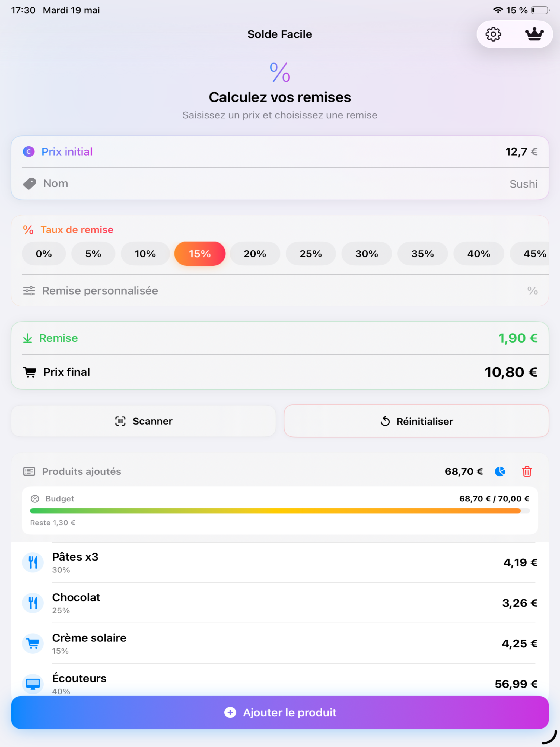Tap the Prix final 10,80 € amount

click(511, 372)
